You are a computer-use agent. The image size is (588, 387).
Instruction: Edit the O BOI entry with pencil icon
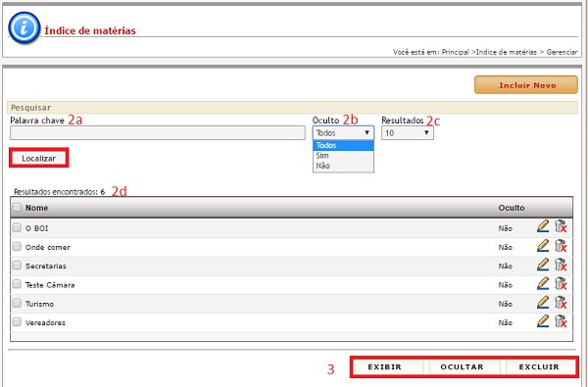543,226
